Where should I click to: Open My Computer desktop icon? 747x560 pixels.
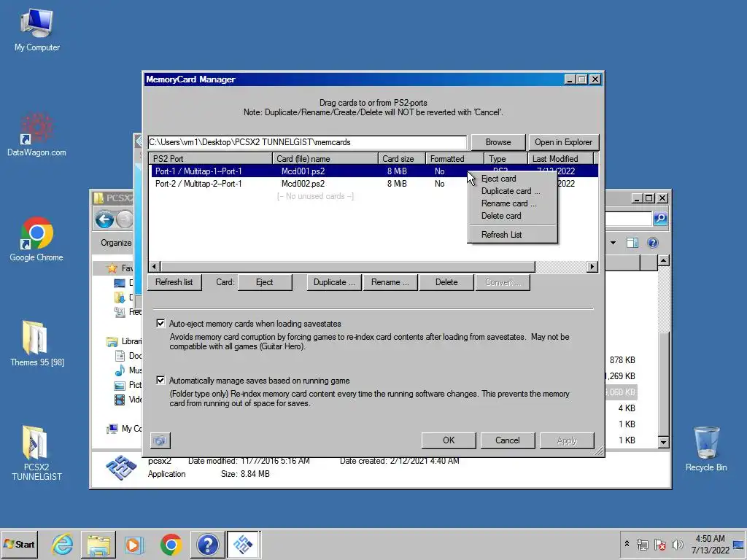tap(36, 29)
